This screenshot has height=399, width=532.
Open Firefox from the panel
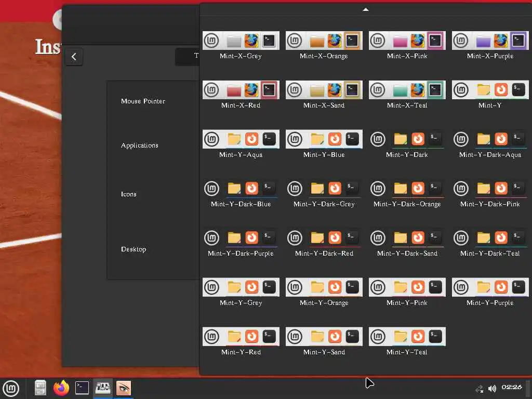click(61, 388)
